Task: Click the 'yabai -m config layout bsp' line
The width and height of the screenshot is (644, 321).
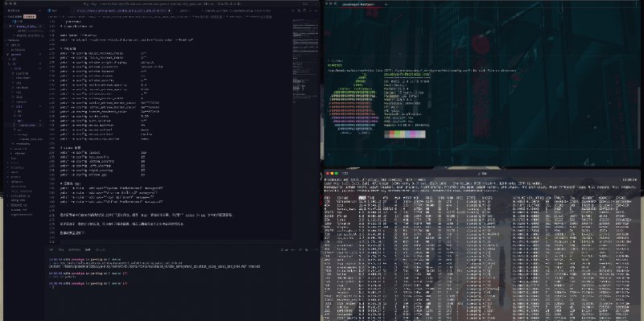Action: (104, 152)
